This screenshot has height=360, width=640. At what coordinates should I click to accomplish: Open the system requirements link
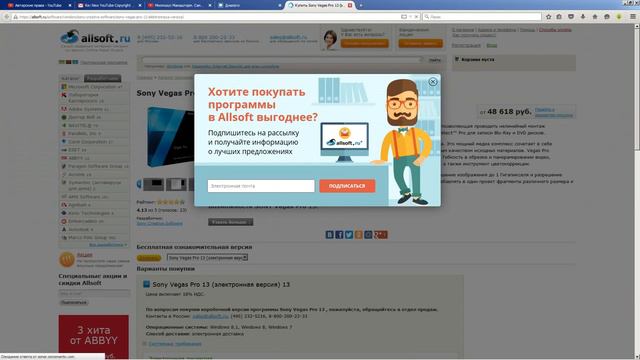175,344
